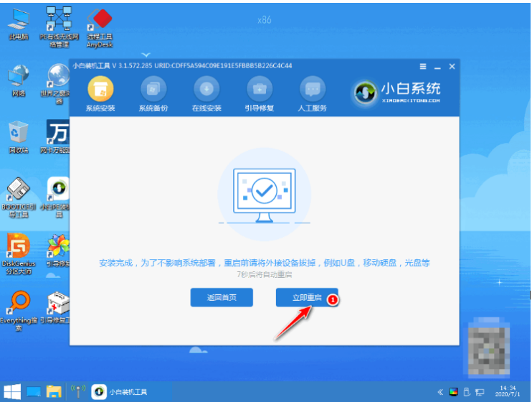Open the Everything search desktop icon
This screenshot has width=532, height=402.
coord(19,311)
